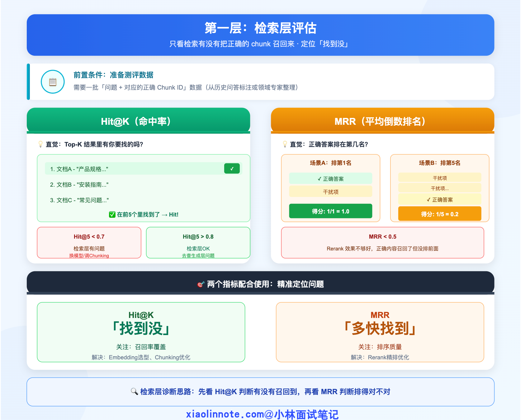Screen dimensions: 525x420
Task: Click the 得分: 1/5 = 0.2 orange button
Action: [439, 214]
